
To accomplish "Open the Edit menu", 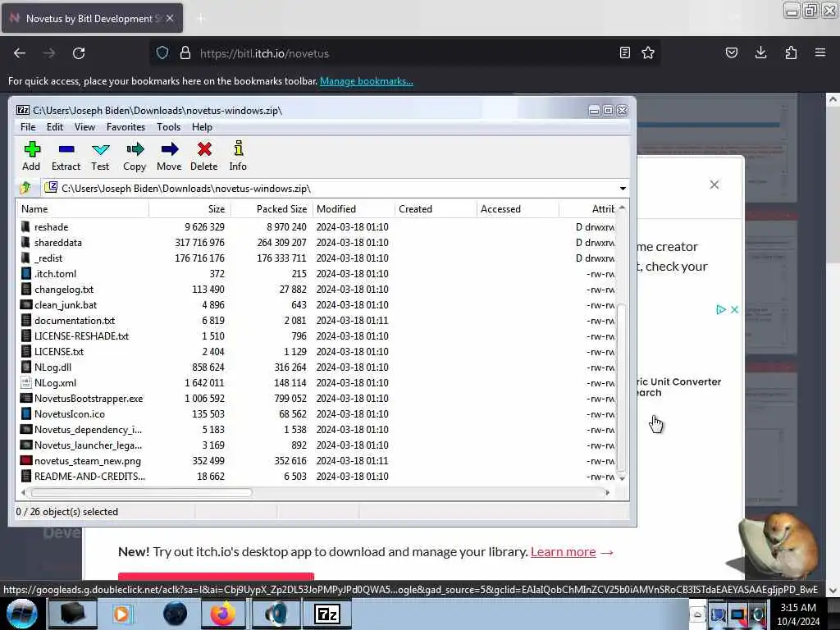I will [x=55, y=127].
